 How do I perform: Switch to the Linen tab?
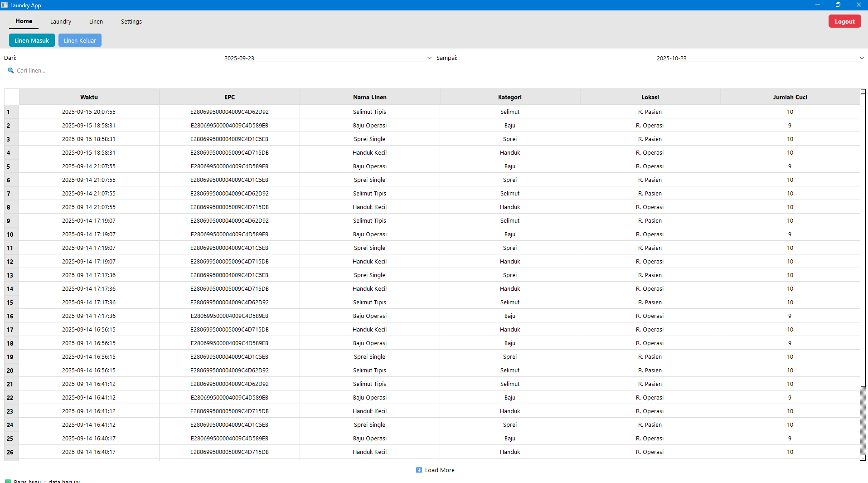point(96,21)
